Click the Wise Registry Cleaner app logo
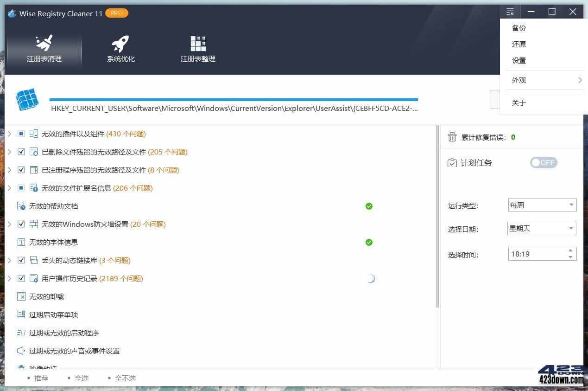Image resolution: width=588 pixels, height=391 pixels. [x=12, y=13]
